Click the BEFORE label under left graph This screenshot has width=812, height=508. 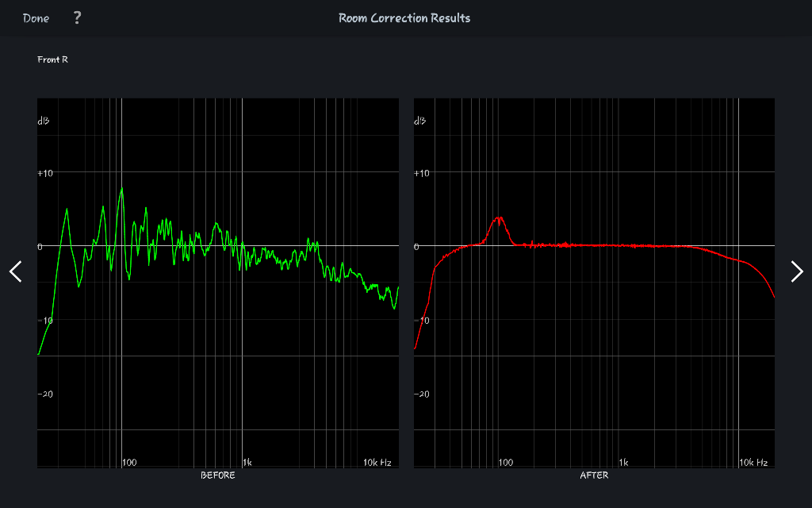[x=217, y=475]
